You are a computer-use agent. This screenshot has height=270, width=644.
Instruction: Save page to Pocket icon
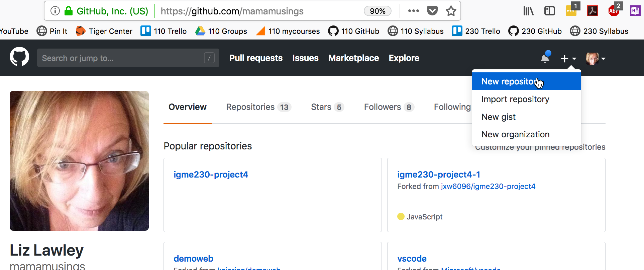[432, 11]
